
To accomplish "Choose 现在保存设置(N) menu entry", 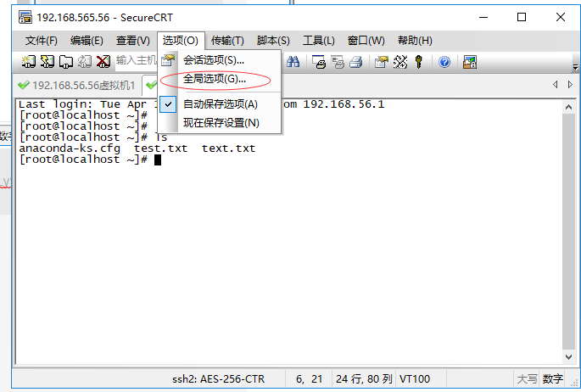I will coord(220,123).
